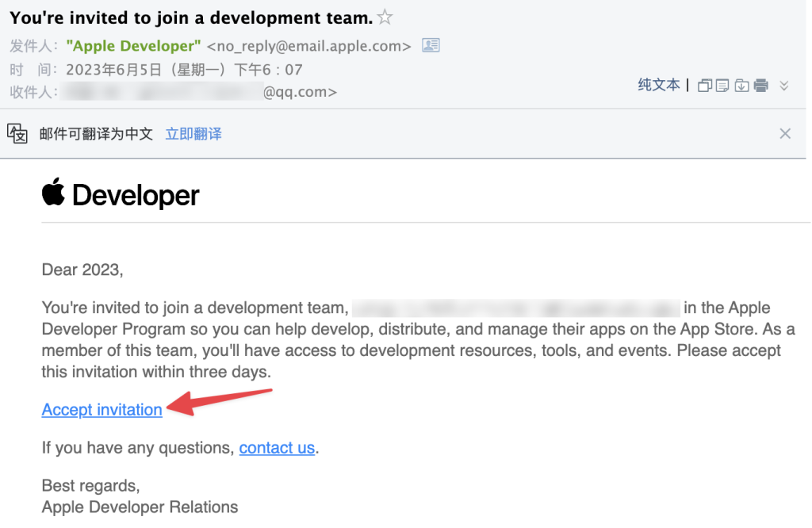Open the sender contact card icon
The width and height of the screenshot is (812, 528).
tap(431, 45)
